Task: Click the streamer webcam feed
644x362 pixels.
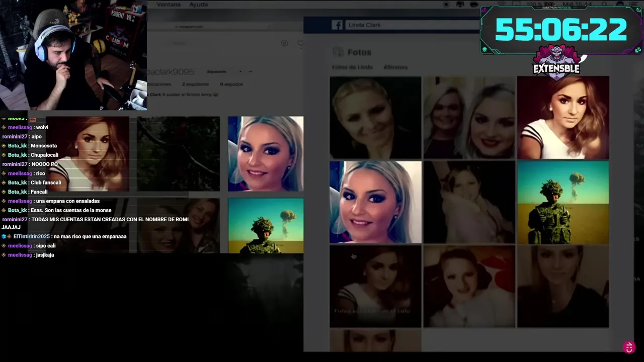Action: (x=73, y=55)
